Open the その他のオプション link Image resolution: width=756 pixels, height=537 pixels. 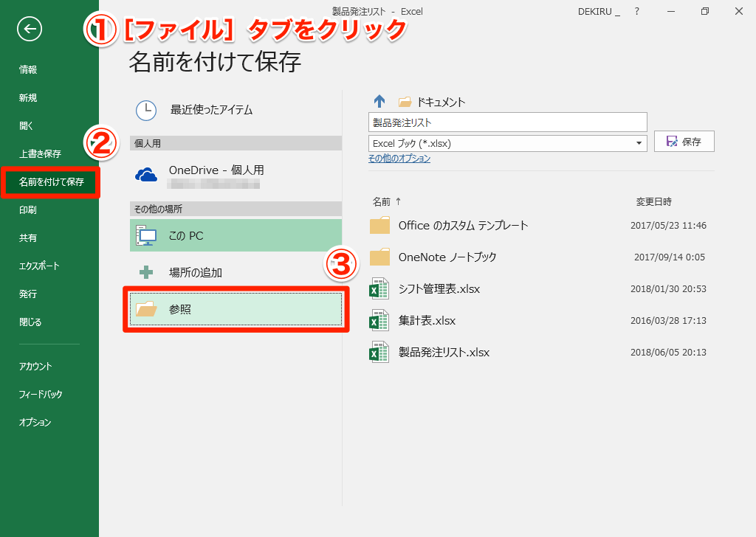[x=399, y=159]
